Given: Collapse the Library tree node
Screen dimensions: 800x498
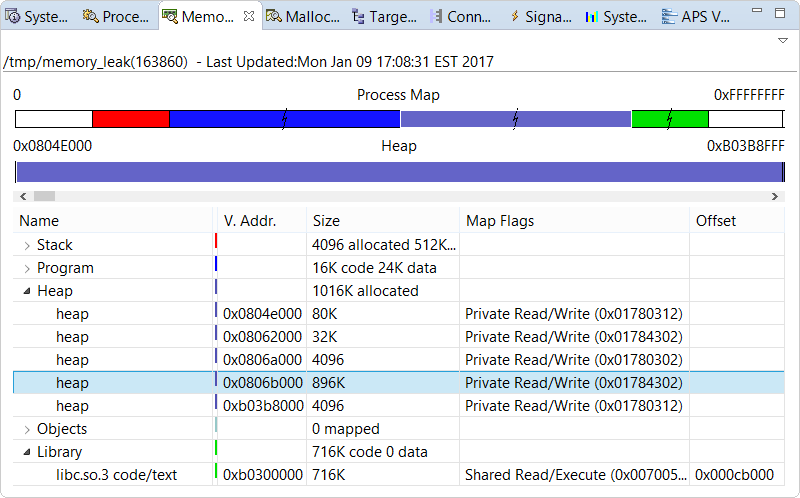Looking at the screenshot, I should coord(26,452).
